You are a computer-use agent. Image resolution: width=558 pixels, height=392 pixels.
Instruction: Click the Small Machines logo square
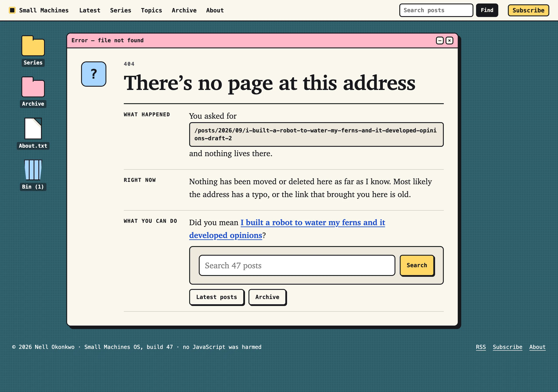tap(12, 10)
